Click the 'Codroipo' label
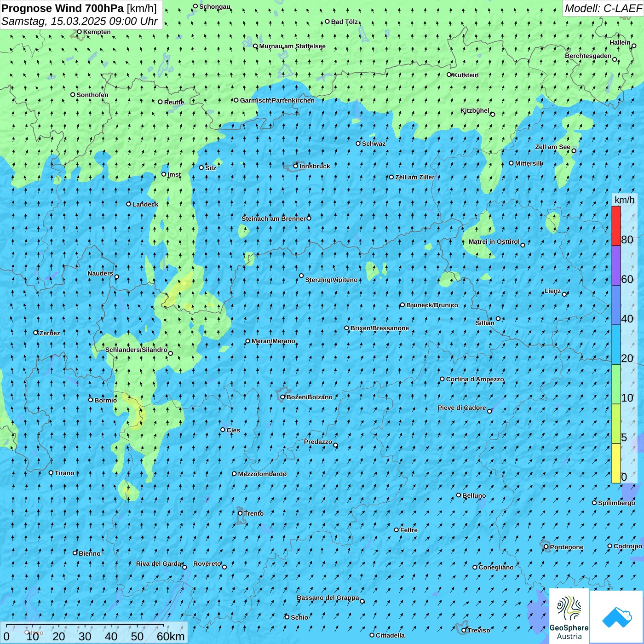Image resolution: width=644 pixels, height=644 pixels. point(628,546)
